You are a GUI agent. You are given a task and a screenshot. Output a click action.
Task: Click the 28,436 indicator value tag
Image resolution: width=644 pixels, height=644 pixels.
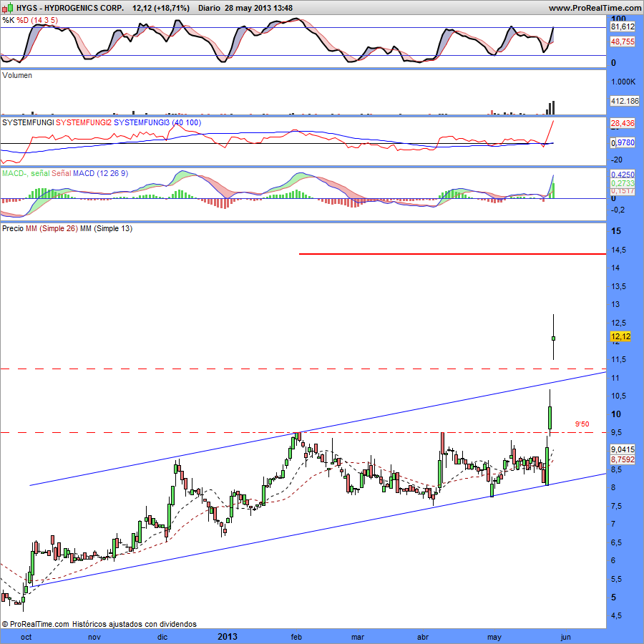(623, 123)
